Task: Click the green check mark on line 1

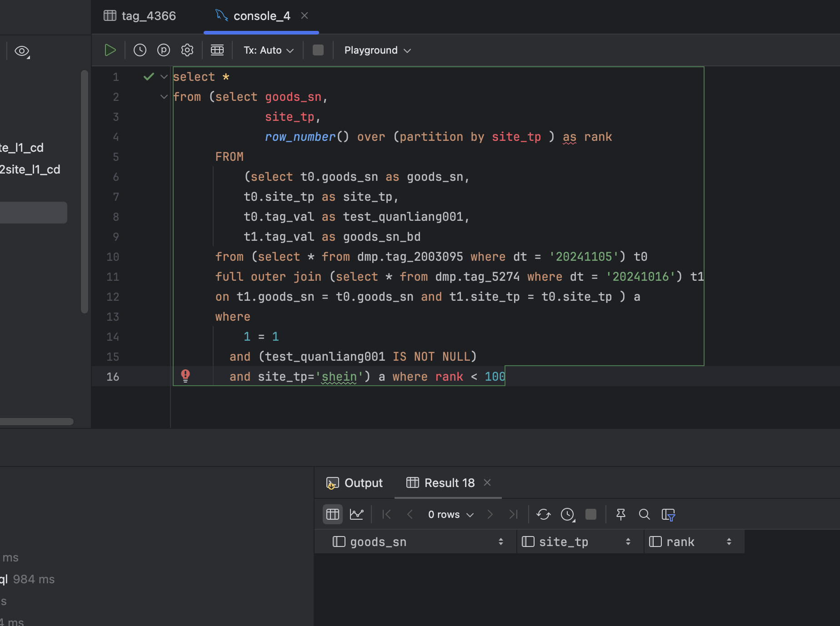Action: click(x=149, y=77)
